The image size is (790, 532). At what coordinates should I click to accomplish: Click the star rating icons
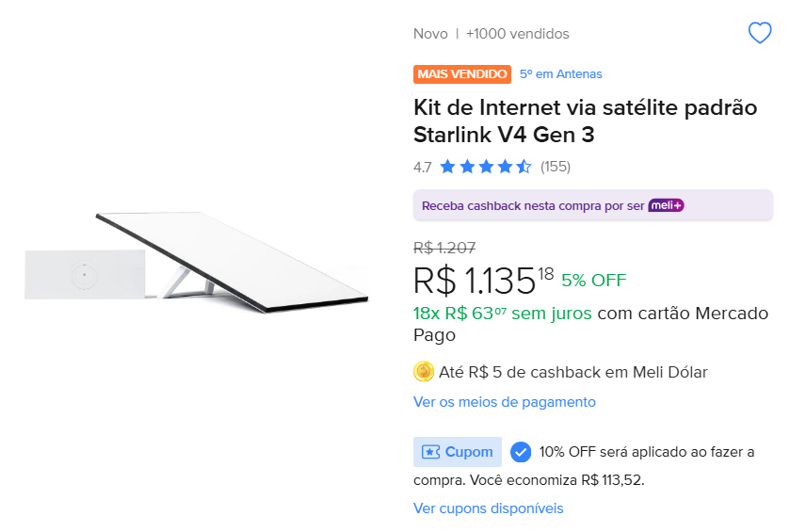click(485, 168)
